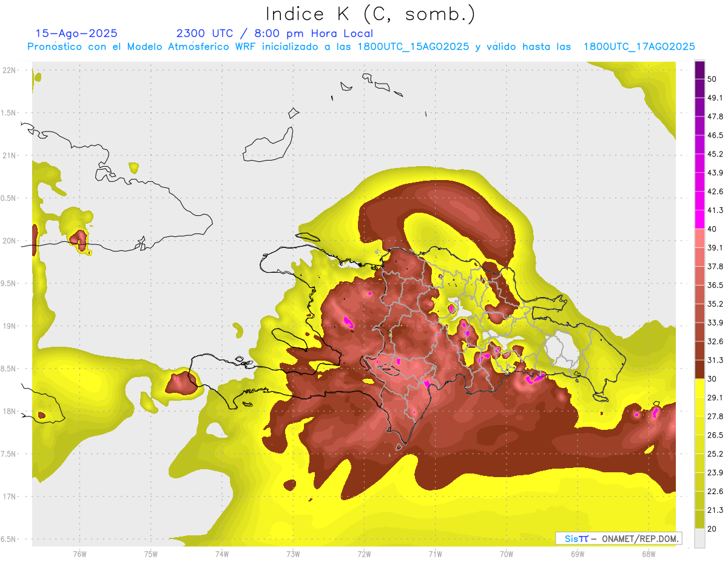Click the longitude label "69W"
Image resolution: width=728 pixels, height=562 pixels.
pyautogui.click(x=578, y=554)
